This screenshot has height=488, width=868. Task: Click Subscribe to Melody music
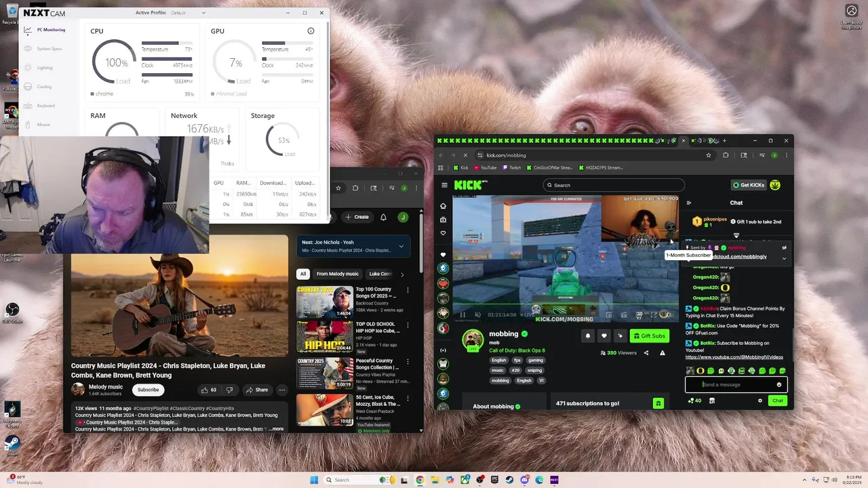(148, 390)
